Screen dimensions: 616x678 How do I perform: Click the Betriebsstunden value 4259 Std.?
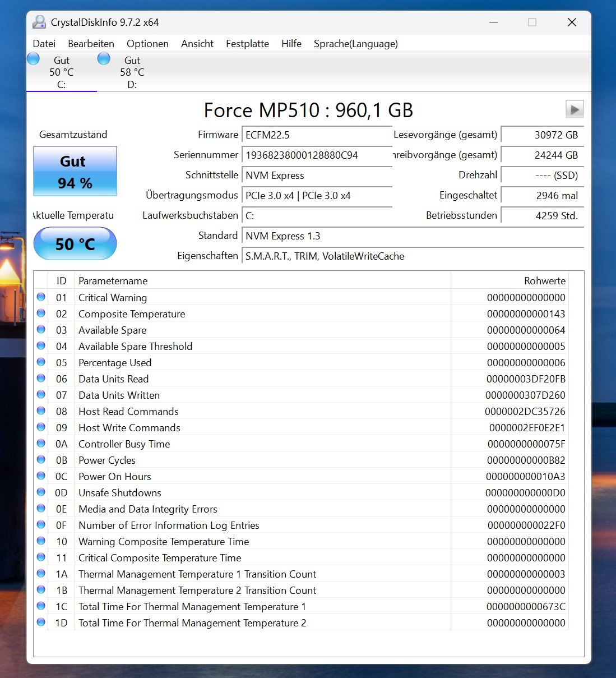543,216
